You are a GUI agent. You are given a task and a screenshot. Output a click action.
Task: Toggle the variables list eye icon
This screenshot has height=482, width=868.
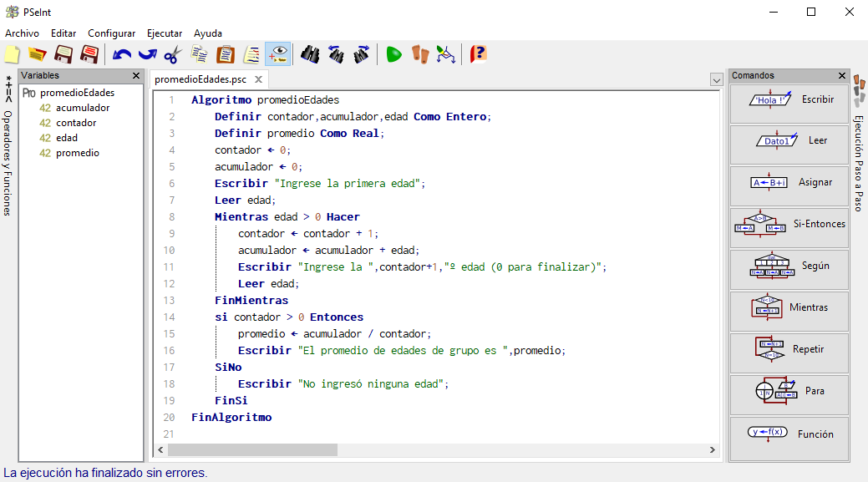click(278, 54)
